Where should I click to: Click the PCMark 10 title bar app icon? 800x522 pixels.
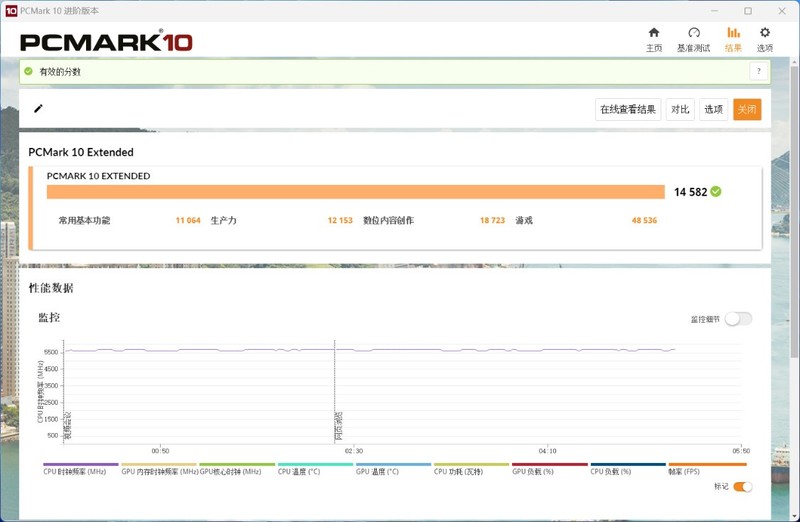tap(11, 11)
